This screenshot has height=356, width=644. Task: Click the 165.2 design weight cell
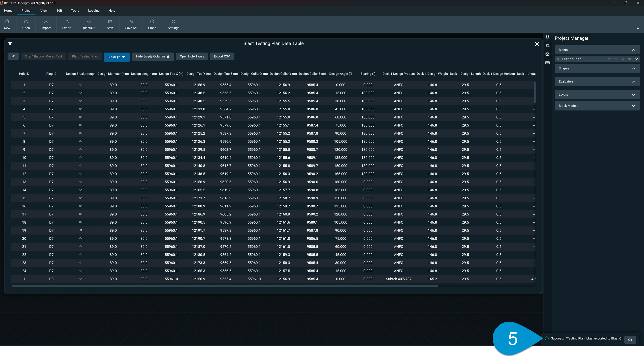[x=432, y=279]
